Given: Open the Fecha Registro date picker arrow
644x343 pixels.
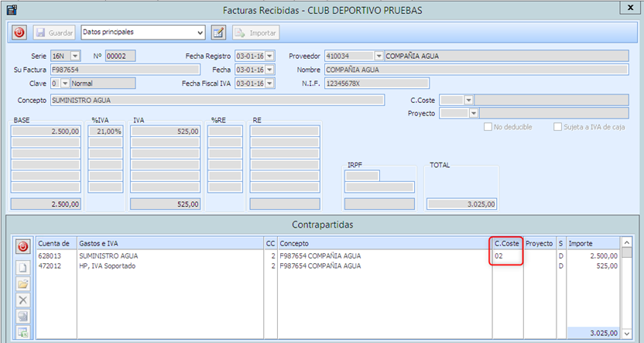Looking at the screenshot, I should [x=269, y=56].
